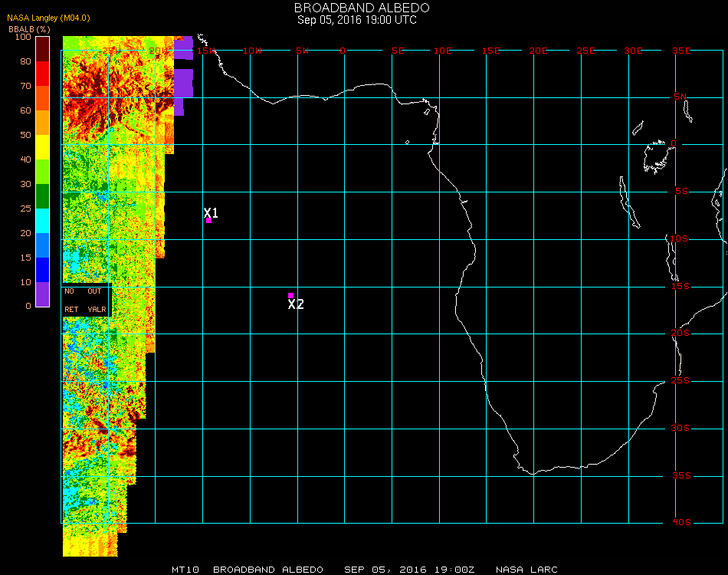728x575 pixels.
Task: Click the 'VALR' label in legend box
Action: click(97, 309)
